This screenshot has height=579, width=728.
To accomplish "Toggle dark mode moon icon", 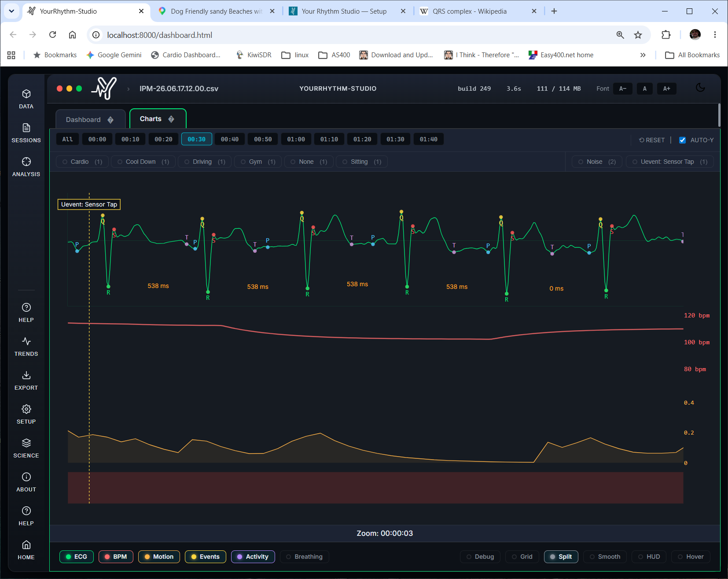I will click(x=700, y=88).
